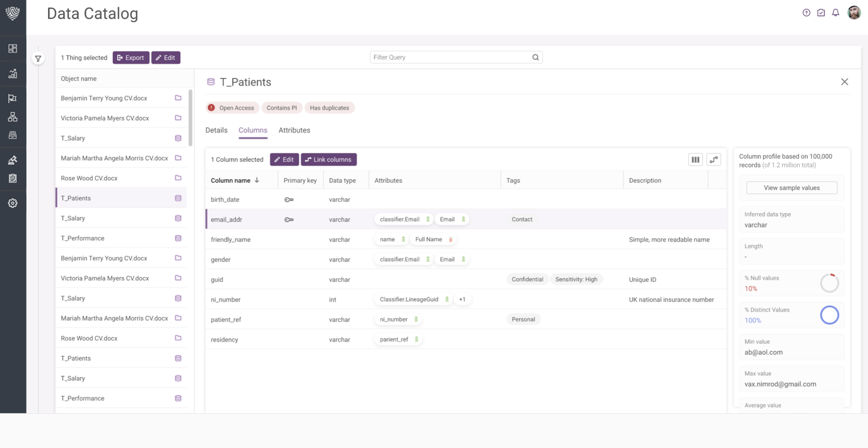Sort by the Column name arrow
Viewport: 868px width, 448px height.
(257, 180)
